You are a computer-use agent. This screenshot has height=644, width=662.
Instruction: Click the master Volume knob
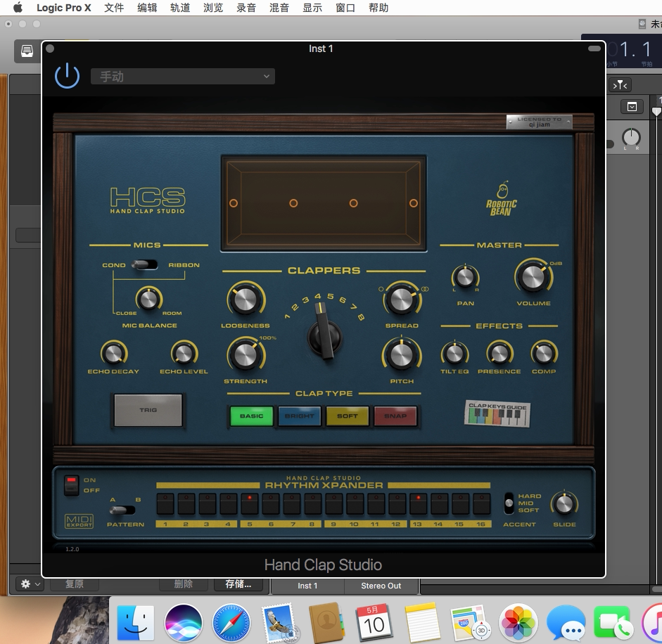[x=533, y=277]
